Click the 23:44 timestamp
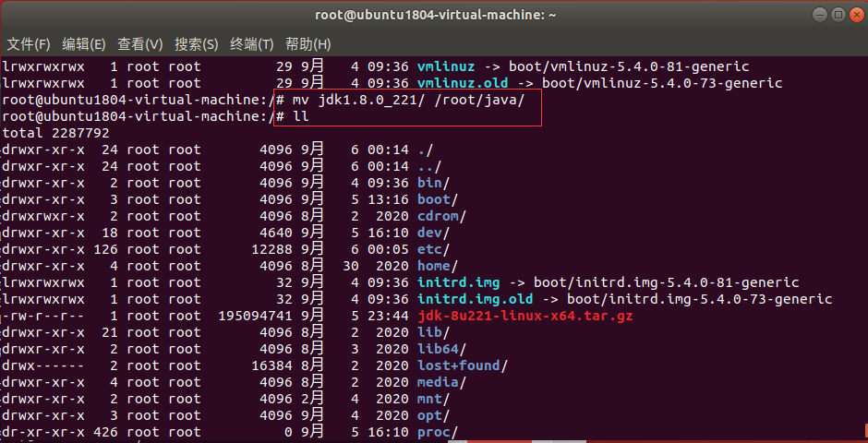 (388, 316)
